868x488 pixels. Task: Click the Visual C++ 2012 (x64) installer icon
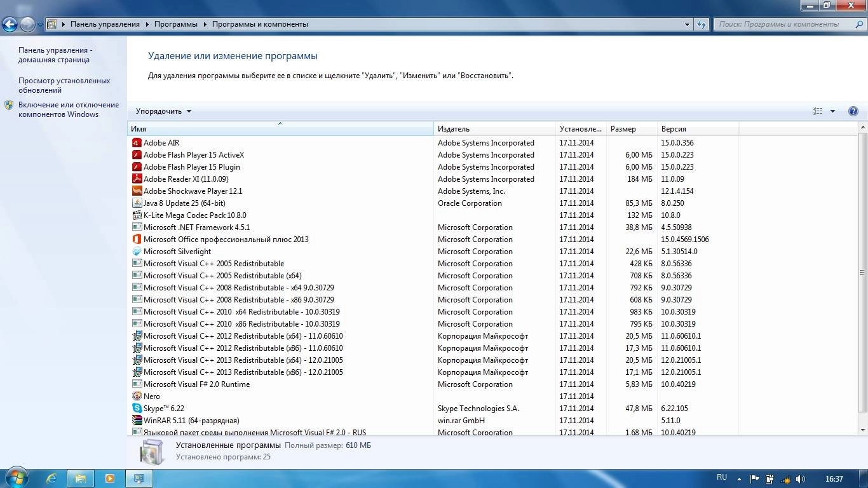pyautogui.click(x=137, y=336)
